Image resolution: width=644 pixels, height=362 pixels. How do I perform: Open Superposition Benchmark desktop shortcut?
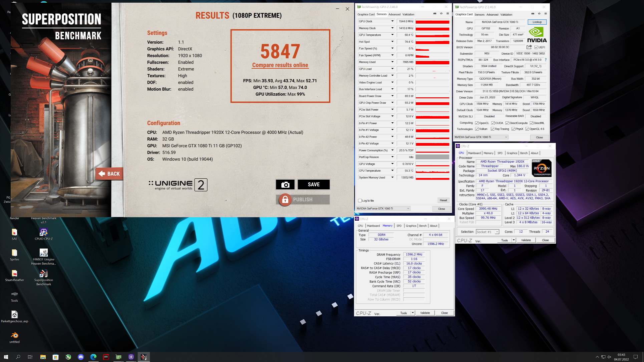coord(44,277)
